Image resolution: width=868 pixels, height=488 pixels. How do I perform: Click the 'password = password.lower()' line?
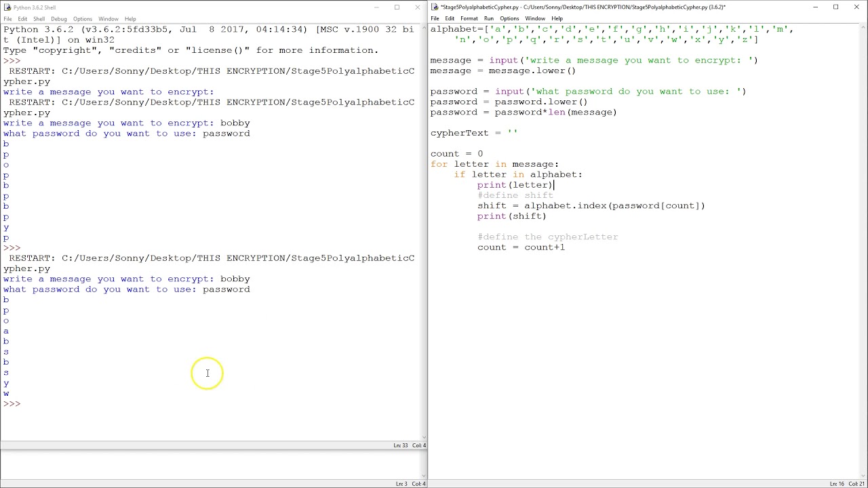509,102
